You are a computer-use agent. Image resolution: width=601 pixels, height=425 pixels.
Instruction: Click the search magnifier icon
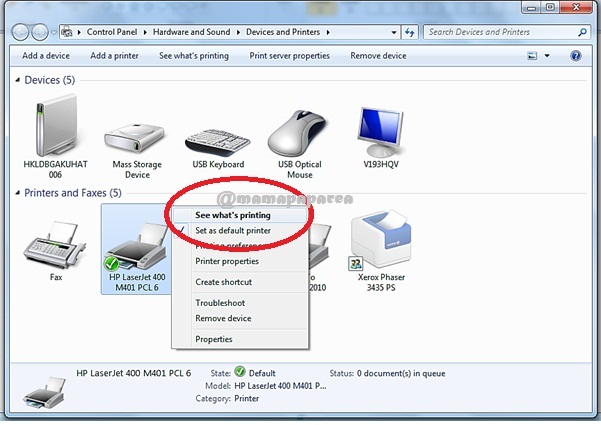point(582,32)
